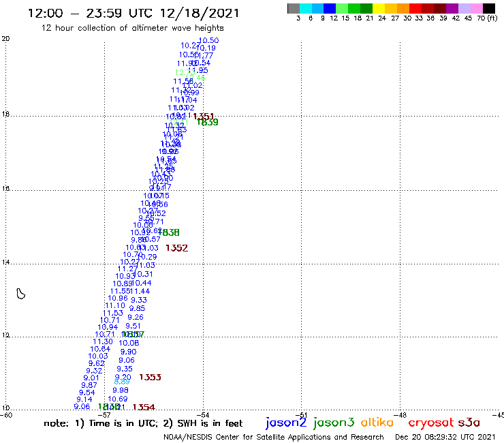Click the 's3a' satellite legend label
Image resolution: width=504 pixels, height=443 pixels.
point(469,423)
